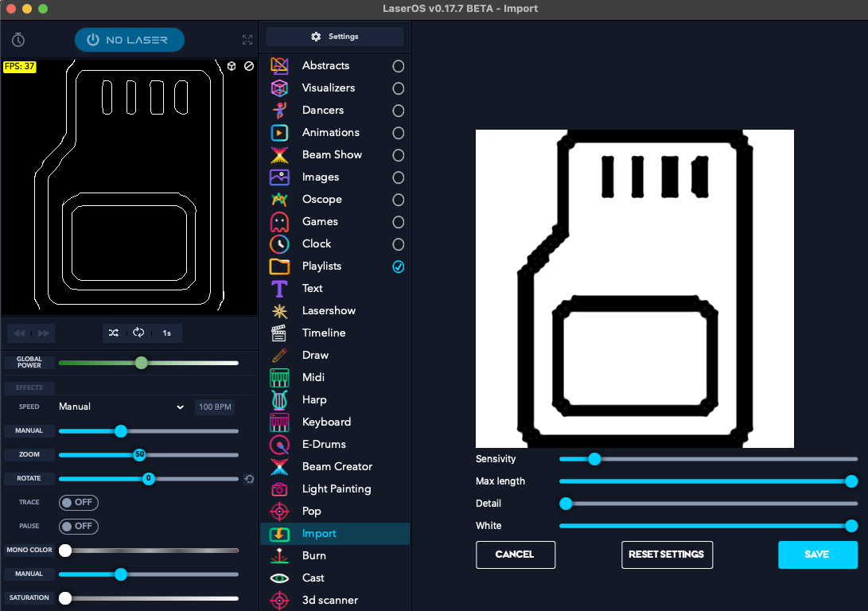This screenshot has height=611, width=868.
Task: Click the shuffle playback icon
Action: (114, 333)
